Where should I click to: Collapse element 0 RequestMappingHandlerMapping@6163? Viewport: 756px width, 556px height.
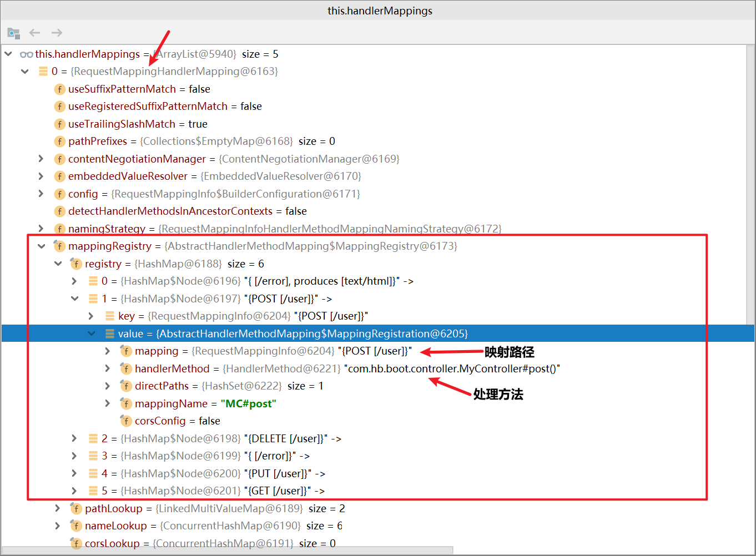[25, 72]
